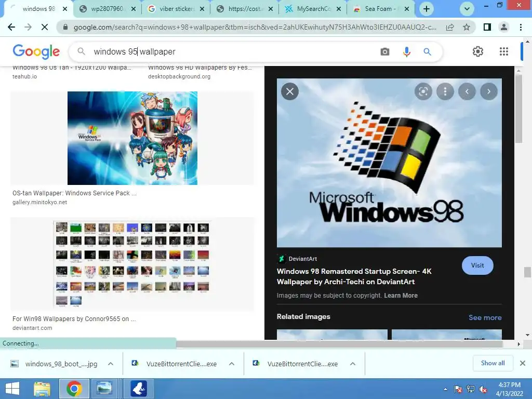The height and width of the screenshot is (399, 532).
Task: Search inside image with Lens icon
Action: click(x=423, y=91)
